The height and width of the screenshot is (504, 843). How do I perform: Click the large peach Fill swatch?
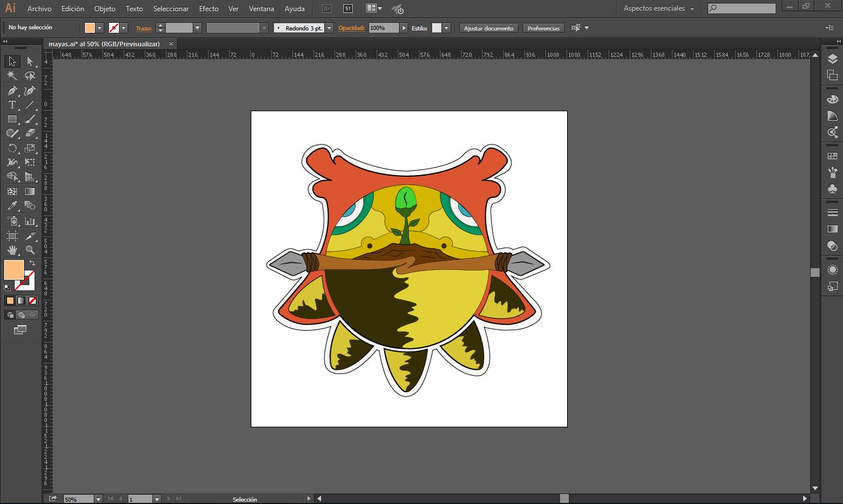[x=14, y=270]
